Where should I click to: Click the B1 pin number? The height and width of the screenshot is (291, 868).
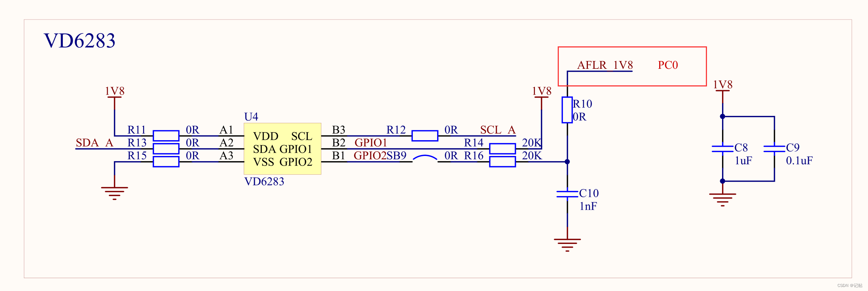click(x=338, y=156)
